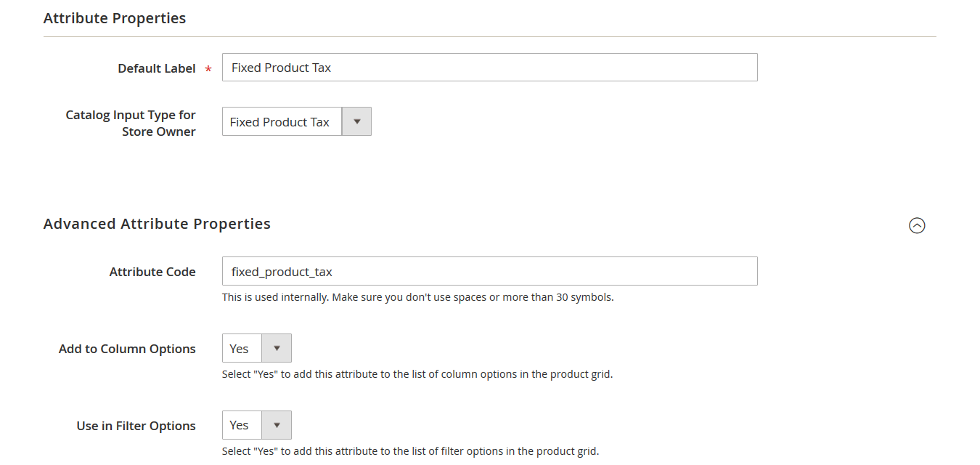Click the note about column options in product grid
The image size is (980, 465).
tap(417, 374)
